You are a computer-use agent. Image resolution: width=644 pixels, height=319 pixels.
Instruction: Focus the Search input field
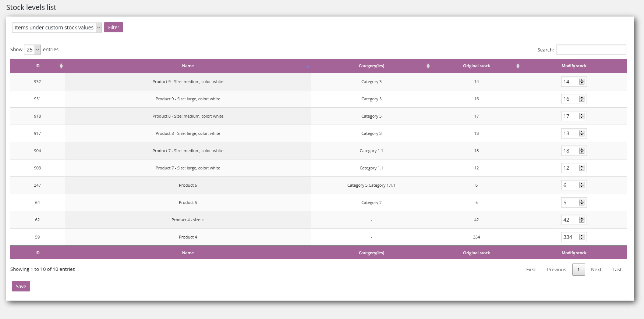tap(591, 50)
